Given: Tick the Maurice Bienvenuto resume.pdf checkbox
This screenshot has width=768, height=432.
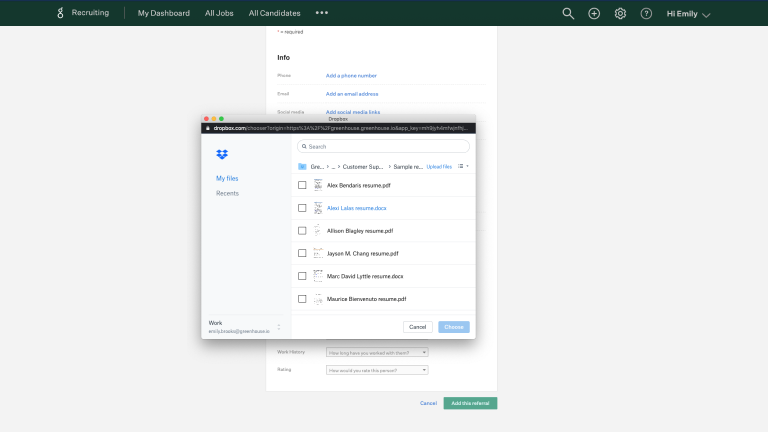Looking at the screenshot, I should [x=302, y=298].
